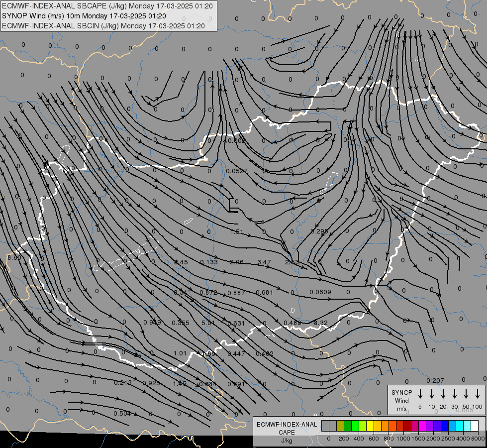Click the cyan CAPE color swatch
Viewport: 487px width, 448px height.
tap(459, 426)
